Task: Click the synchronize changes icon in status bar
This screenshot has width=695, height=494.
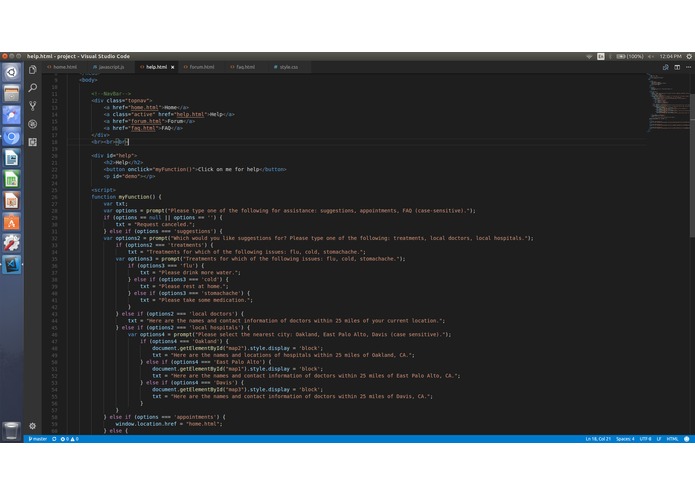Action: click(x=54, y=439)
